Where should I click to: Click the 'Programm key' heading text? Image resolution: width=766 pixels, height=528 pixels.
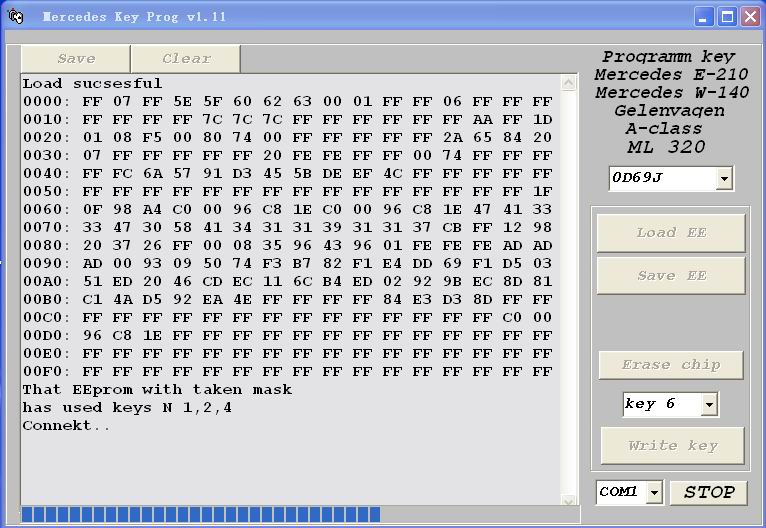click(668, 57)
